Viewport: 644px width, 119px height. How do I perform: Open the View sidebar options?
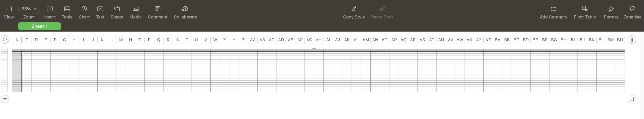9,12
